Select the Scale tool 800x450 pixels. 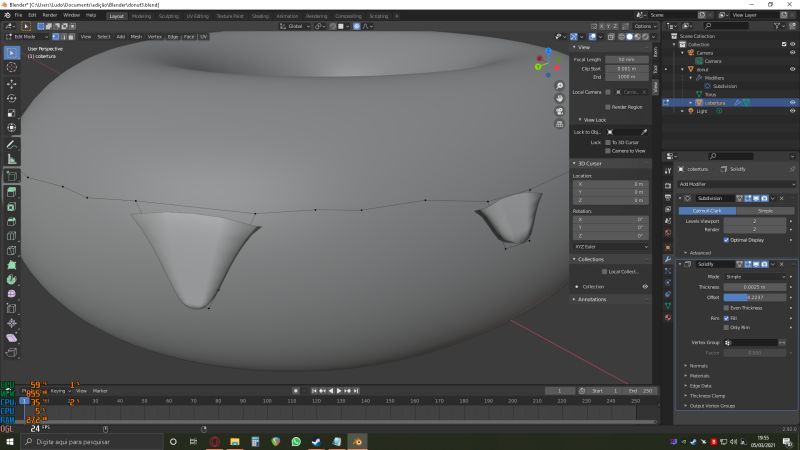tap(12, 113)
